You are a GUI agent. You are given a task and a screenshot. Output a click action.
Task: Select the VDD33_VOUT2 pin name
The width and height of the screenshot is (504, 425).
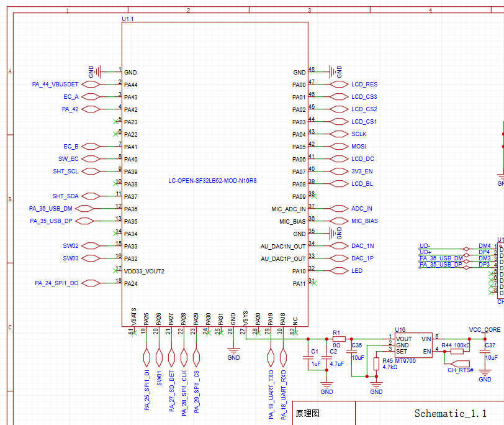[x=144, y=271]
